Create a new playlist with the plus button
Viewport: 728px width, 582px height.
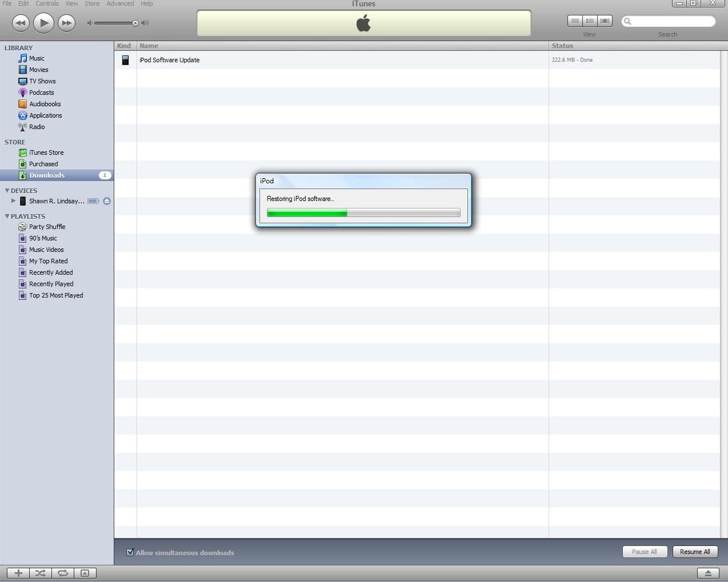coord(18,573)
